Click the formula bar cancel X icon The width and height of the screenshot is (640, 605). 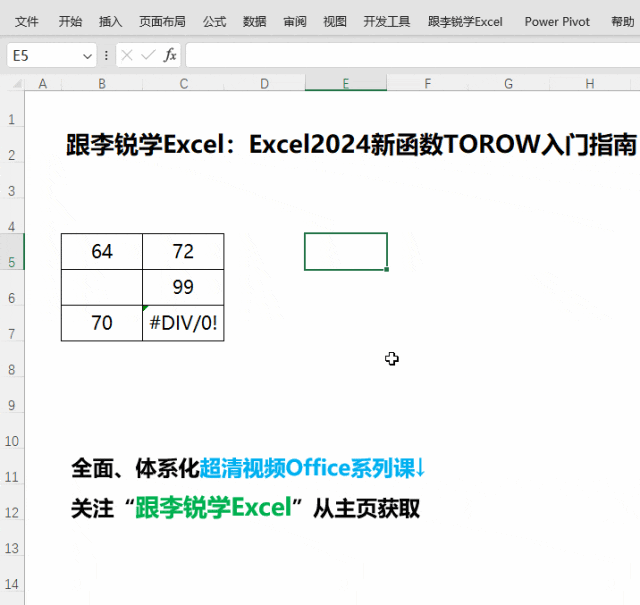coord(127,55)
